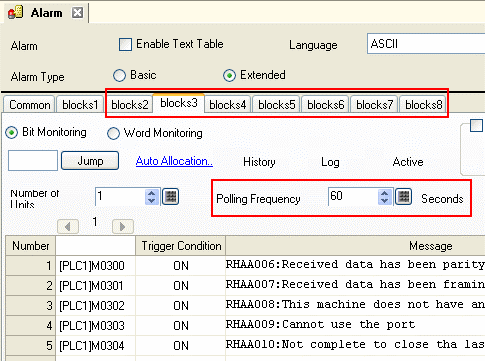Switch to the blocks5 tab
The image size is (485, 361).
pos(277,105)
